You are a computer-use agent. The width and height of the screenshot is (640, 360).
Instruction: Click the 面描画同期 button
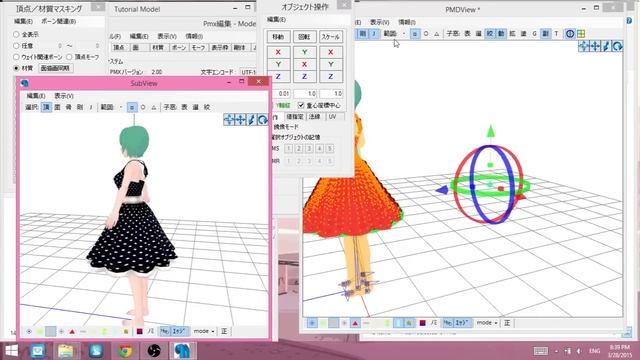tap(56, 68)
